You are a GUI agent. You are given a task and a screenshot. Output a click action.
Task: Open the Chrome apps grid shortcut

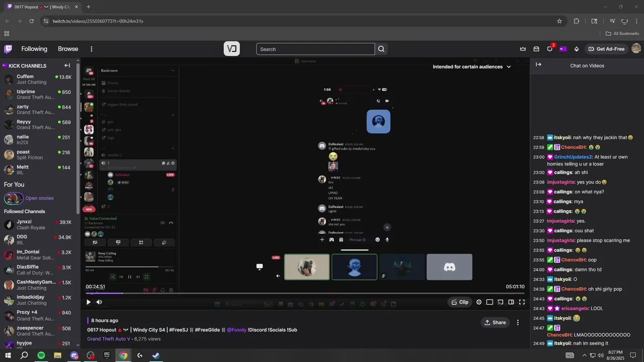click(x=7, y=34)
